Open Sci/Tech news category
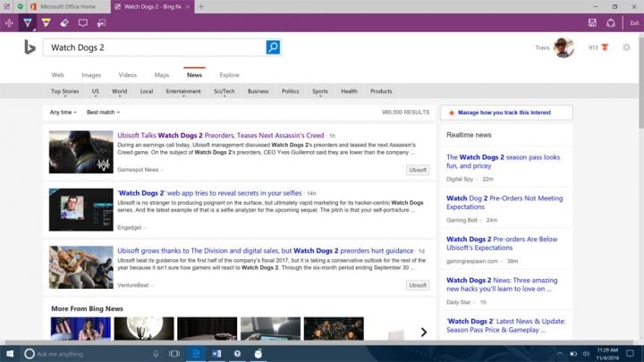Image resolution: width=644 pixels, height=362 pixels. click(x=225, y=91)
